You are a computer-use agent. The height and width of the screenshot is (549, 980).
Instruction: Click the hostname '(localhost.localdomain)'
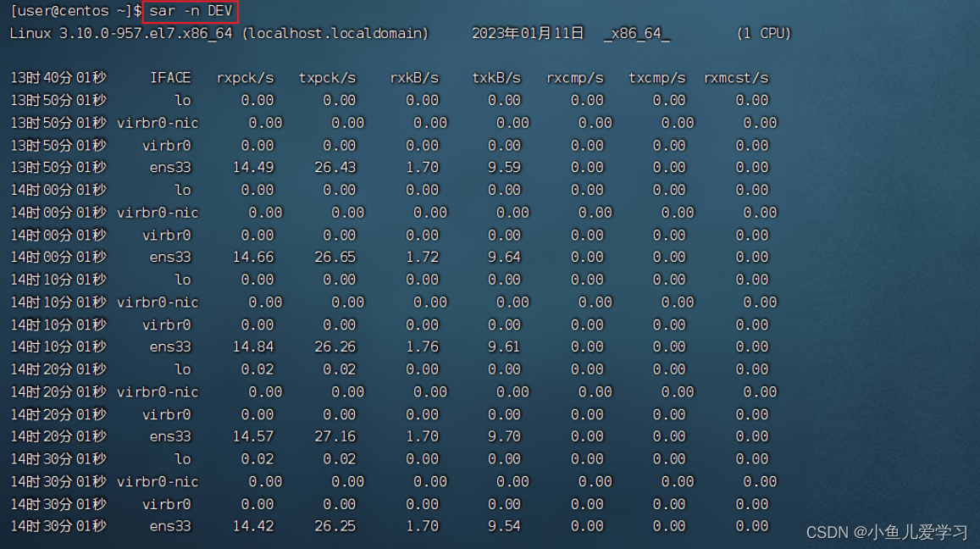(335, 33)
